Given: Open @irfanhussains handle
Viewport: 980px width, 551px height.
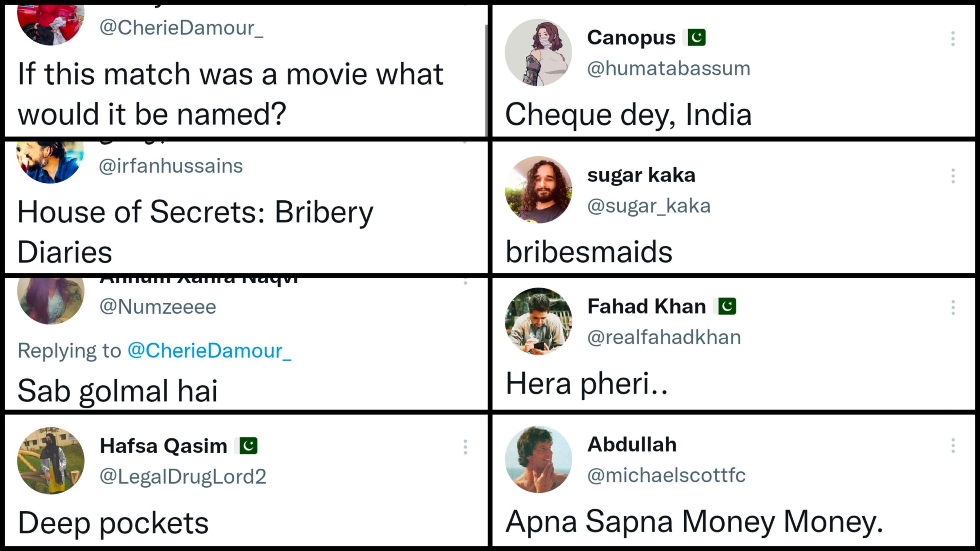Looking at the screenshot, I should tap(171, 166).
